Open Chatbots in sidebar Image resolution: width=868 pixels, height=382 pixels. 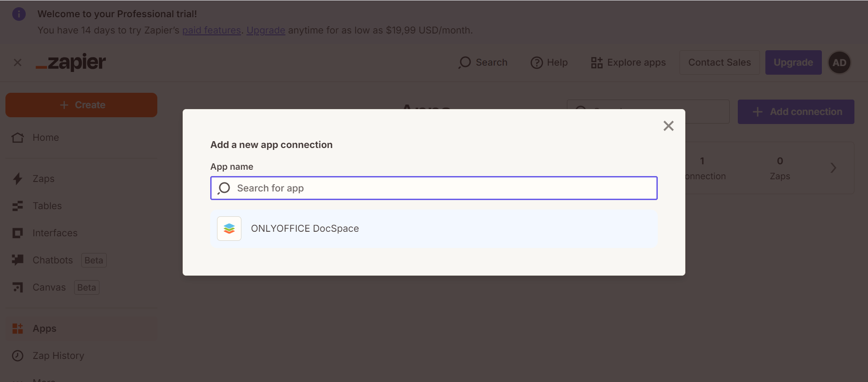tap(81, 260)
